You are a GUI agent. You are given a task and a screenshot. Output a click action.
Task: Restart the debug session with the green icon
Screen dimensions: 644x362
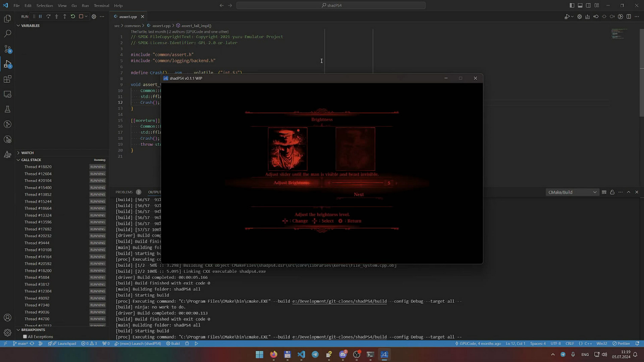(73, 17)
